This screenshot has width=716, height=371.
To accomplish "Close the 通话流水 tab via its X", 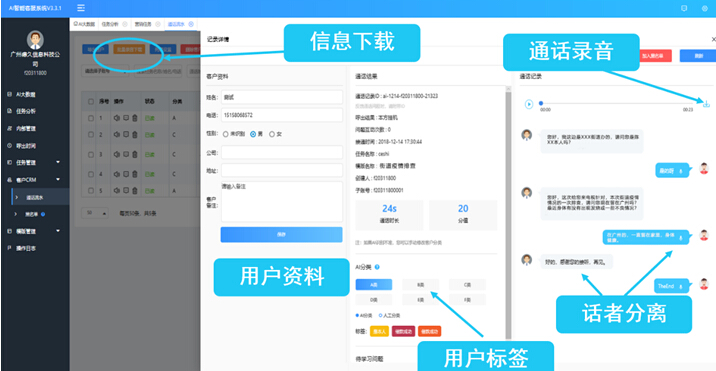I will point(191,24).
